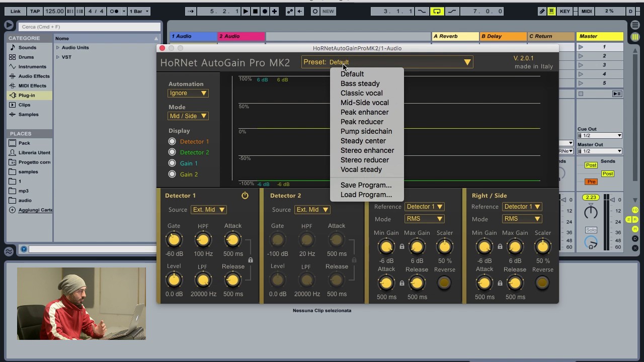Click Save Program... in preset menu
The height and width of the screenshot is (362, 644).
click(366, 185)
